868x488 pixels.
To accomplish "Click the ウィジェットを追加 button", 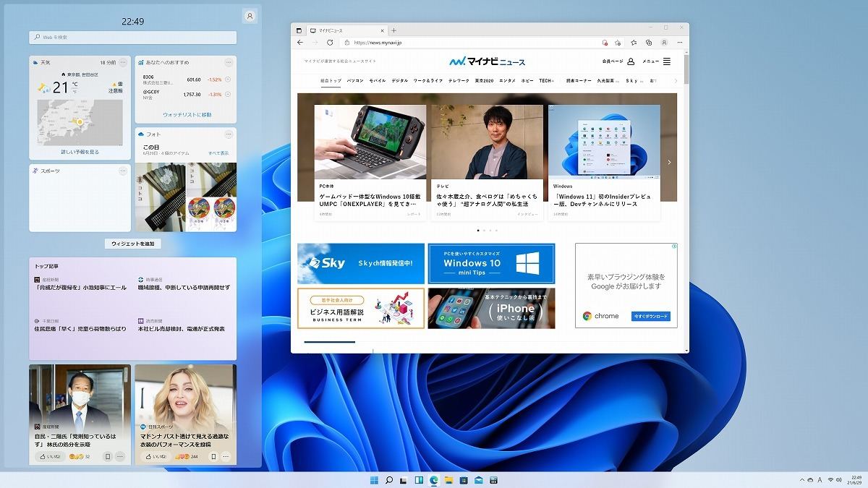I will (x=133, y=244).
